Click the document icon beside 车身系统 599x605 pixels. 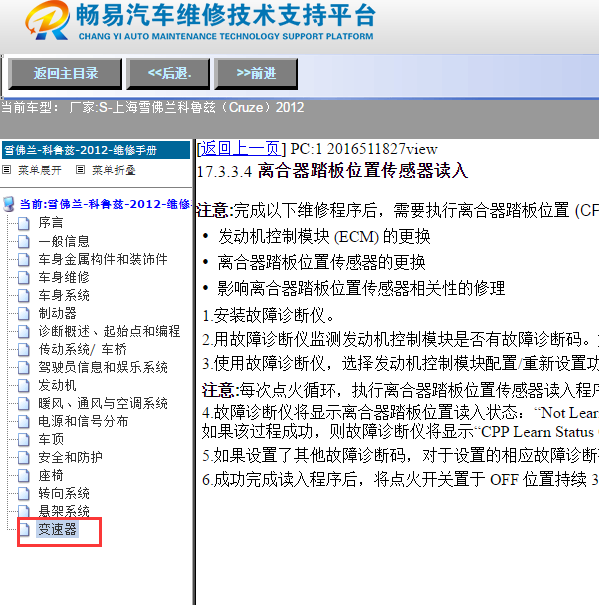click(24, 296)
